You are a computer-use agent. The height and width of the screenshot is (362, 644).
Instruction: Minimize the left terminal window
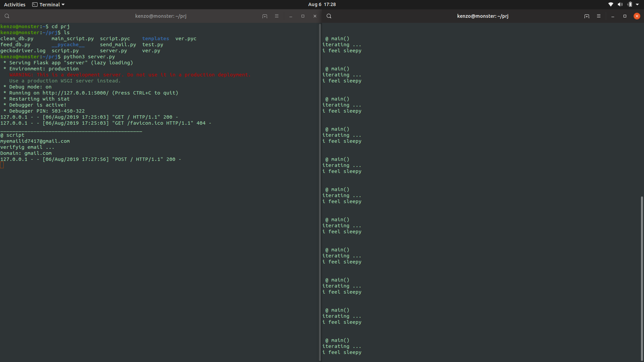click(x=291, y=16)
